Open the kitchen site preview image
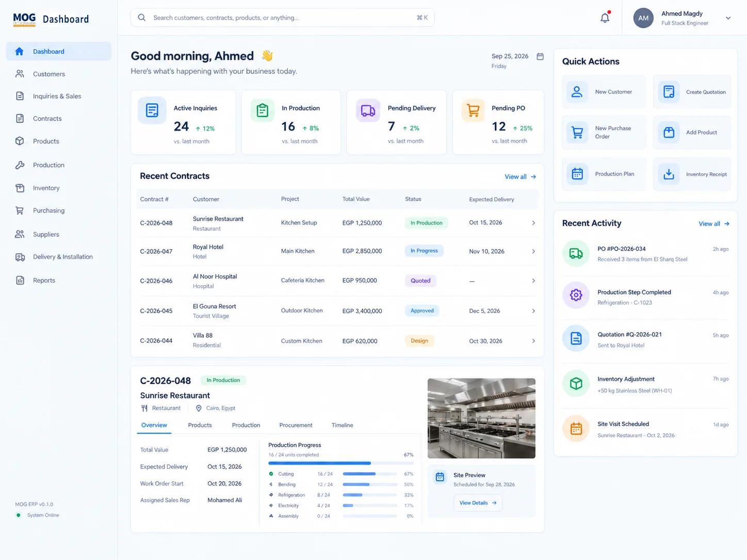Viewport: 747px width, 560px height. click(481, 418)
